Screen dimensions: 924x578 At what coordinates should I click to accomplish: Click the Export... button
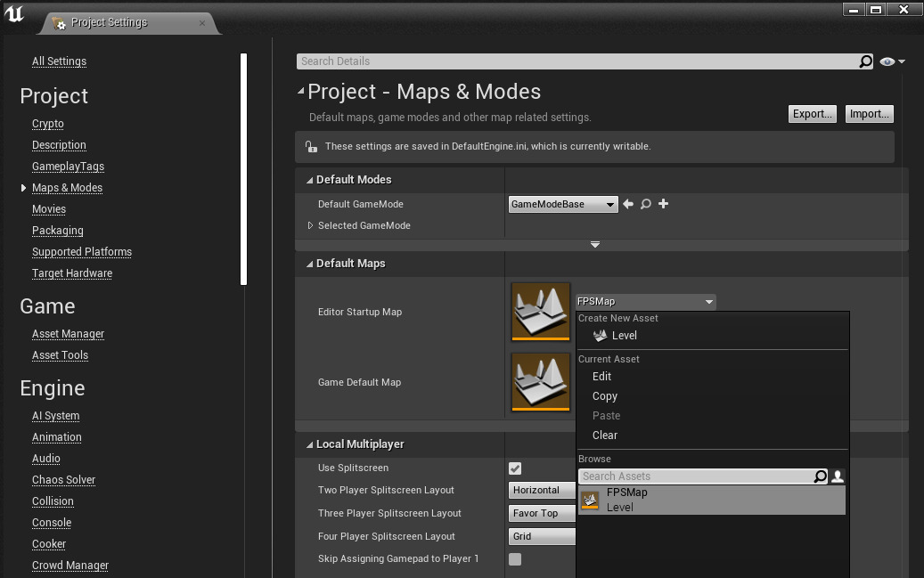pos(812,114)
